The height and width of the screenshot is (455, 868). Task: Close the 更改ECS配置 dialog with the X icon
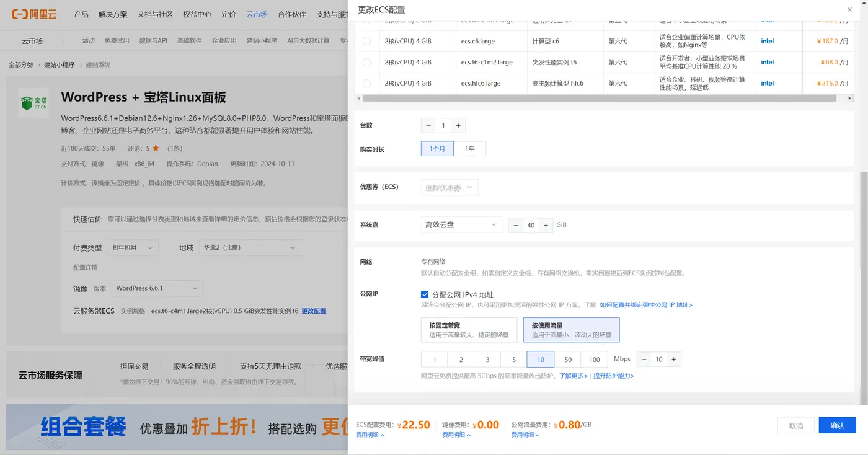[849, 9]
